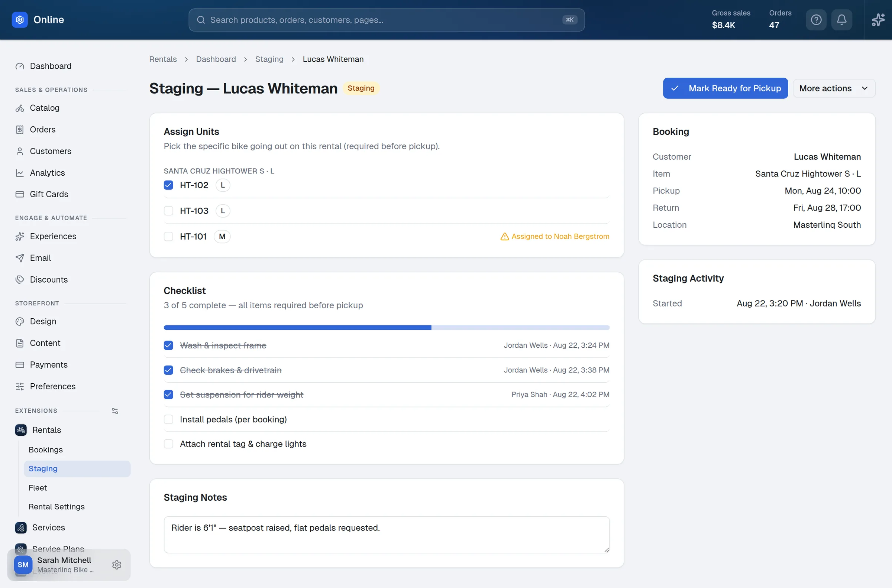
Task: Click the Online store logo icon
Action: pos(19,19)
